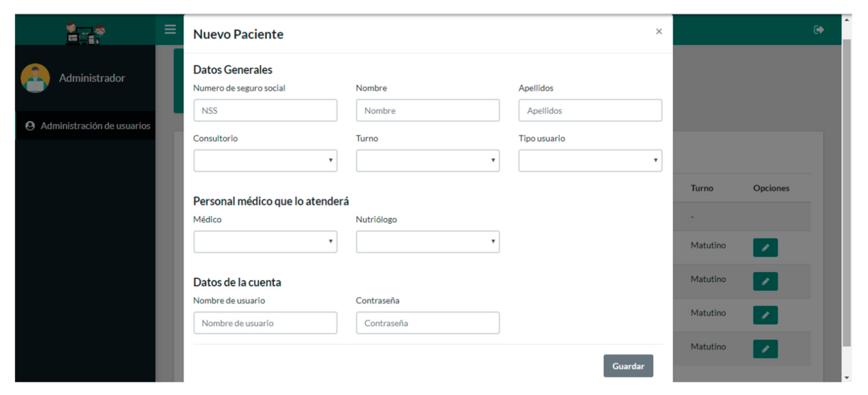Viewport: 868px width, 395px height.
Task: Click the app logo in header
Action: point(85,33)
